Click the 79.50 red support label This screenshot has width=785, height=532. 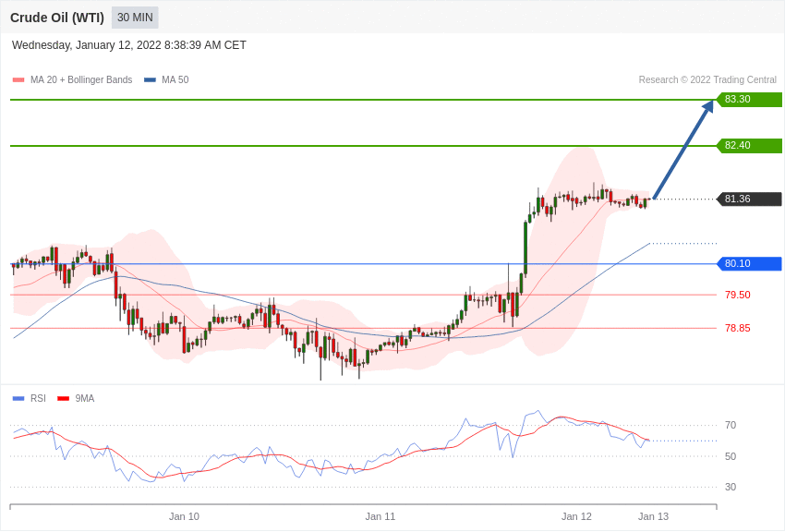tap(738, 295)
